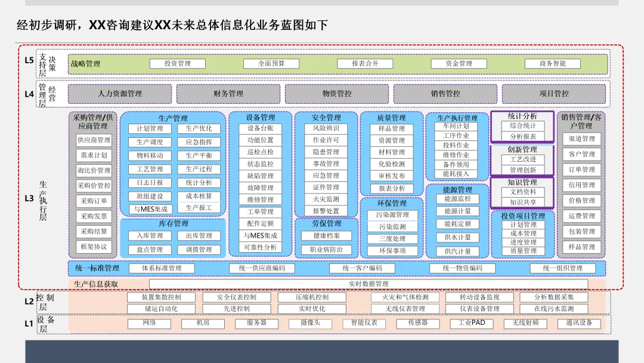Screen dimensions: 644x363
Task: Select the 物资管控 block
Action: pos(337,94)
